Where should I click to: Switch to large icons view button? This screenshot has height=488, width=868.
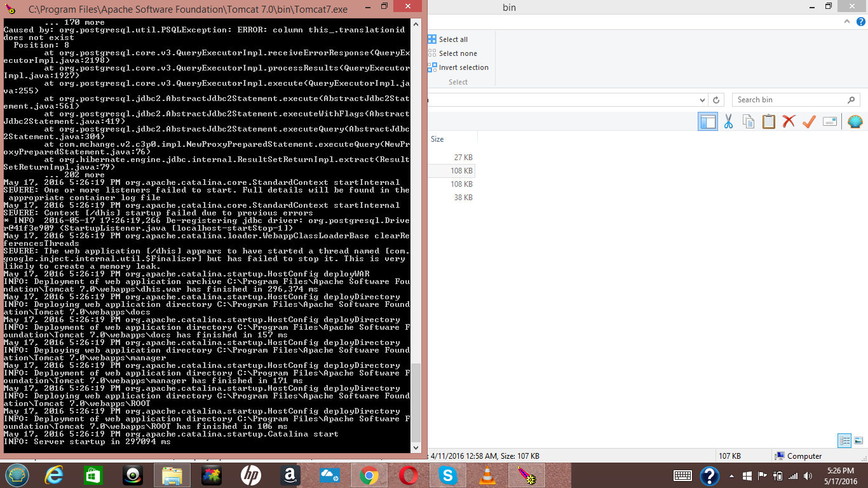click(858, 440)
